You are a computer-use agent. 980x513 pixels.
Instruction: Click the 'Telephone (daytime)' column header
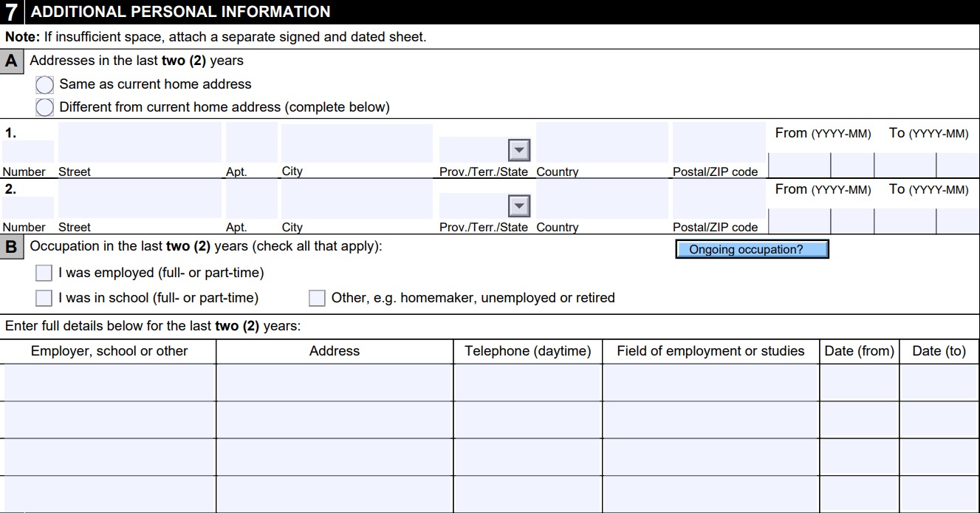pyautogui.click(x=528, y=351)
